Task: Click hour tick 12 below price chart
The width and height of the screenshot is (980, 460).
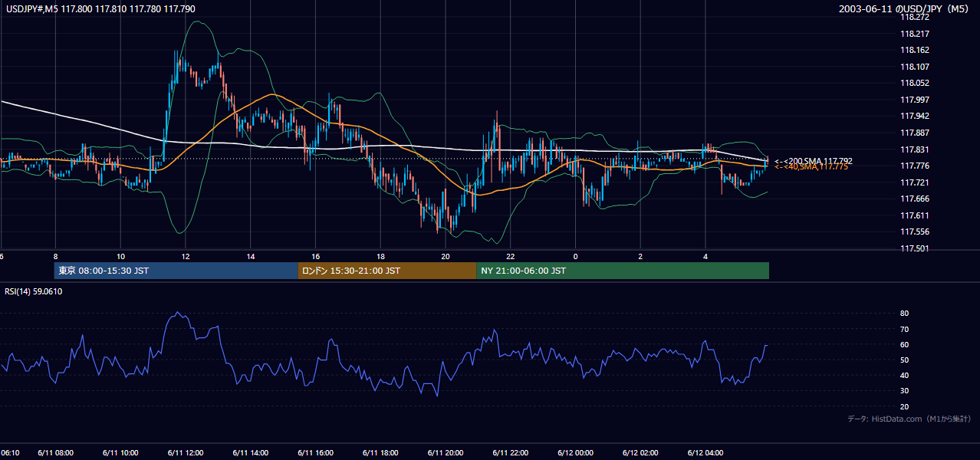Action: [x=186, y=256]
